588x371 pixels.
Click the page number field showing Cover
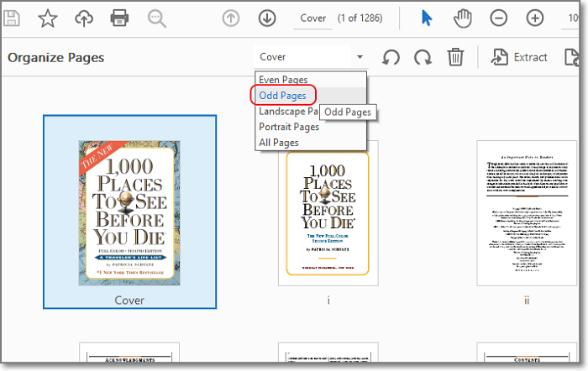(313, 18)
